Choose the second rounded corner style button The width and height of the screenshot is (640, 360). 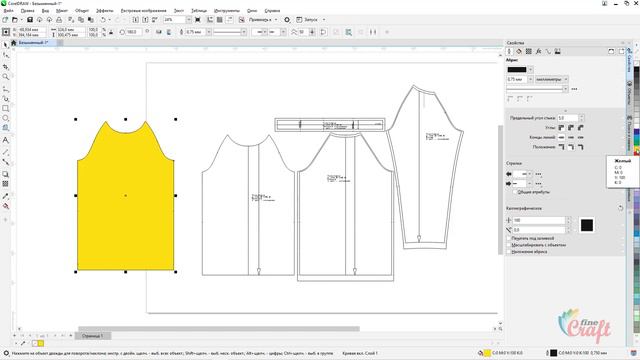571,128
